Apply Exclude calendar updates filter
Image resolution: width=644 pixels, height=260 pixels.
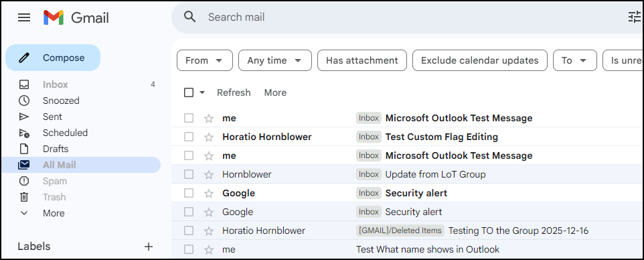480,60
